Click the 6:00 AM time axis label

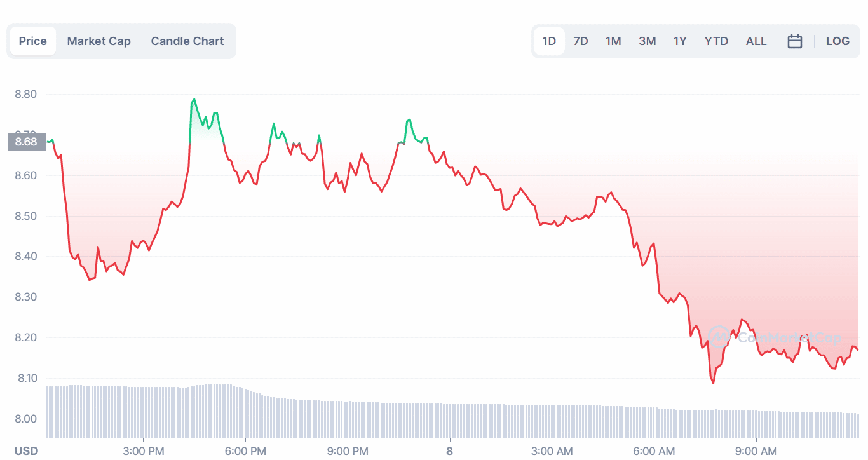(654, 451)
